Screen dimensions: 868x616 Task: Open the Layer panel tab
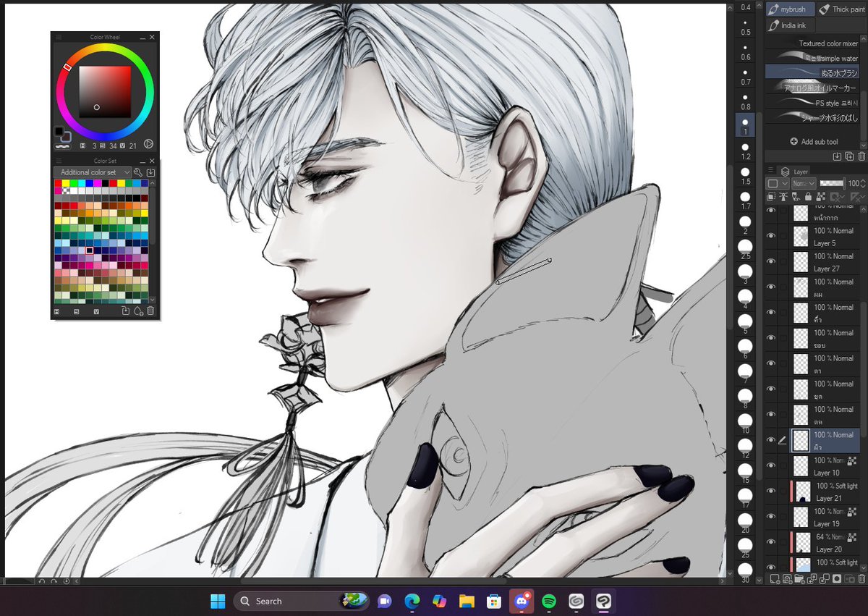(795, 172)
